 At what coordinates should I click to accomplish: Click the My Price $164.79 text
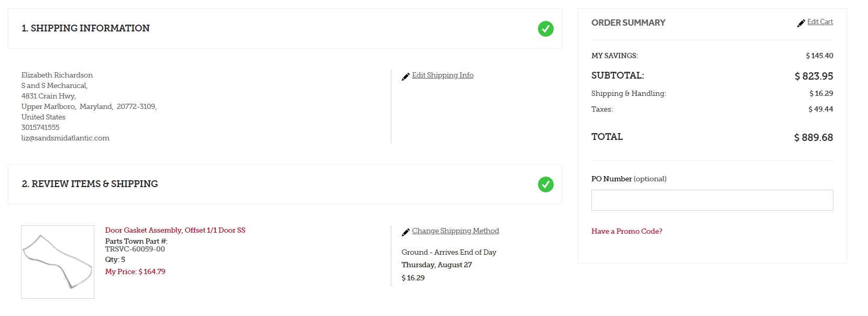(135, 272)
